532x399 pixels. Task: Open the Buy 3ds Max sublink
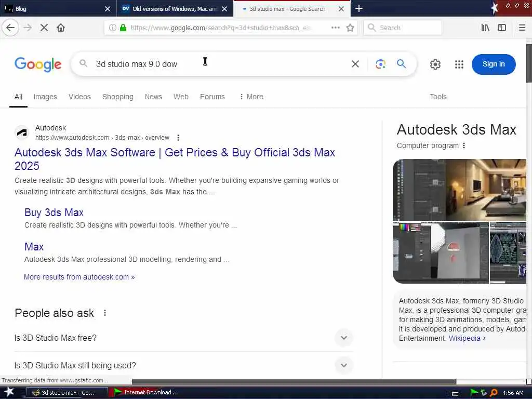tap(54, 212)
